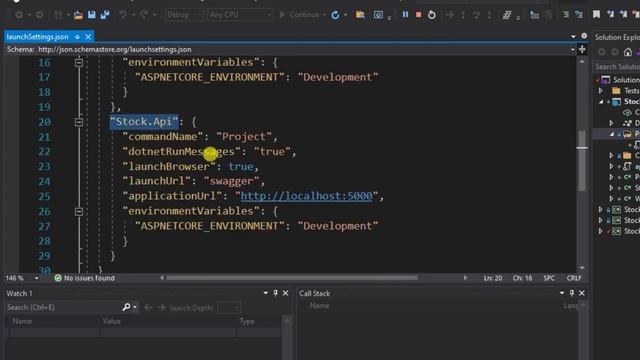Open the http://localhost:5000 link
The height and width of the screenshot is (360, 640).
307,196
